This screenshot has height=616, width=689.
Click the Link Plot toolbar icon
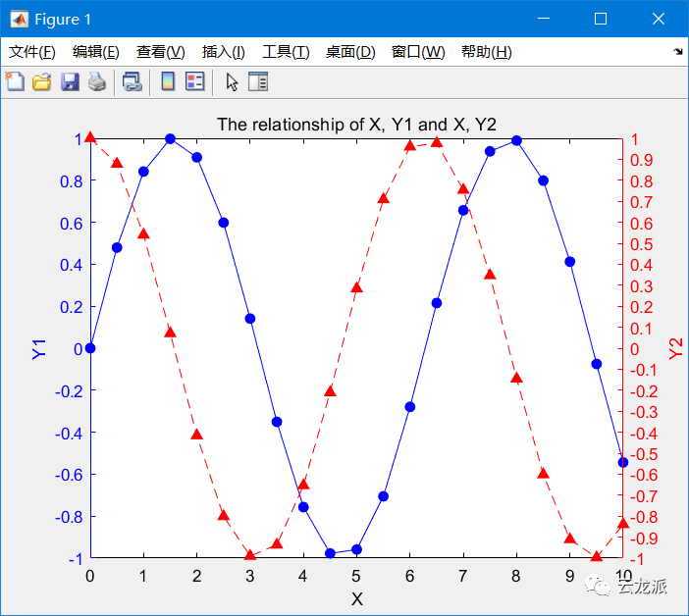point(132,82)
